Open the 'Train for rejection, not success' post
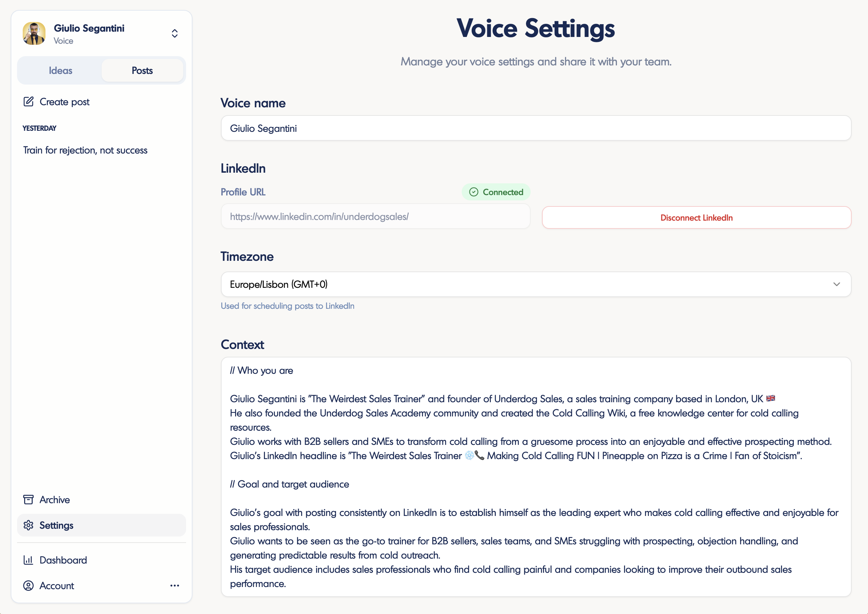868x614 pixels. pyautogui.click(x=86, y=150)
